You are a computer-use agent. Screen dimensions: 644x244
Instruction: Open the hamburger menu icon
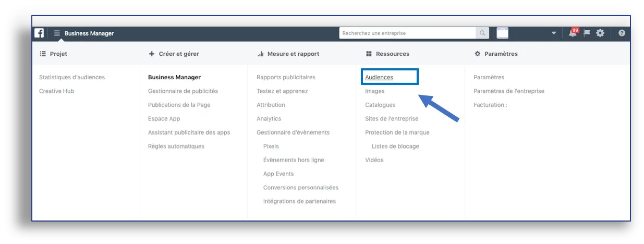pyautogui.click(x=57, y=33)
